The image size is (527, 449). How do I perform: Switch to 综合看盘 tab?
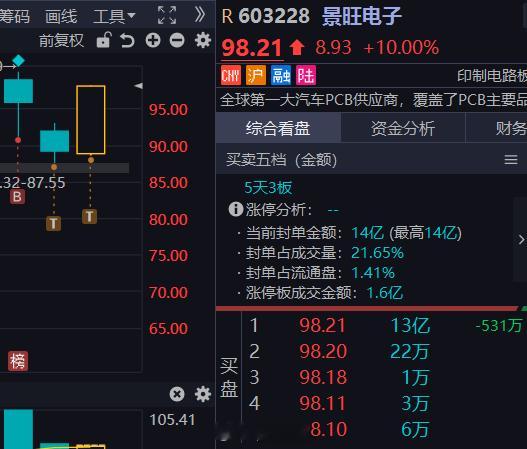click(278, 128)
